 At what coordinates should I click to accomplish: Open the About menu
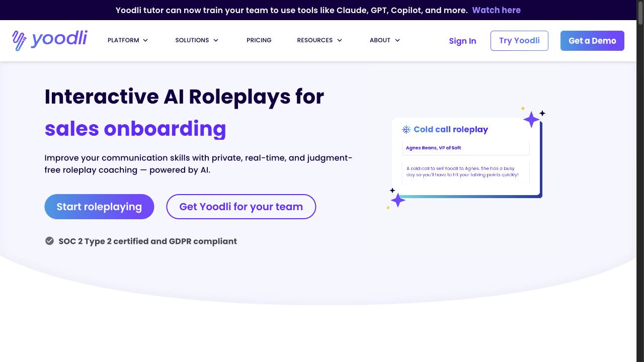385,40
